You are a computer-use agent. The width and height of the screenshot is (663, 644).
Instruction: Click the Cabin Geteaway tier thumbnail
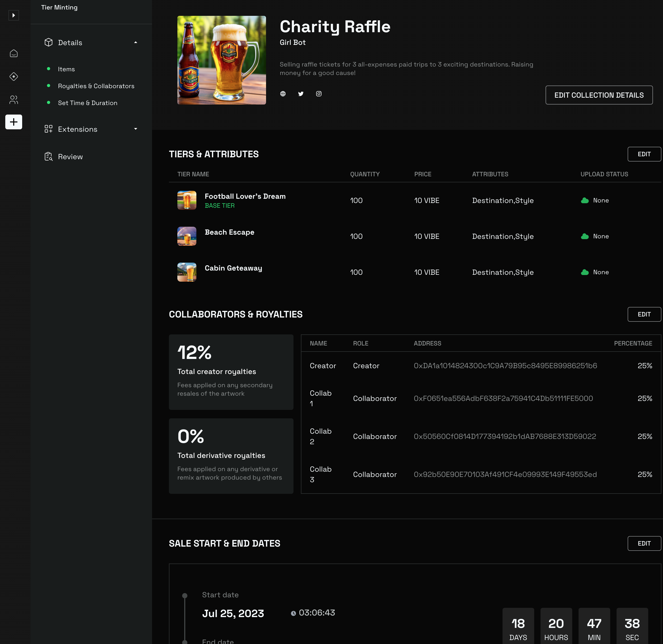click(x=187, y=272)
